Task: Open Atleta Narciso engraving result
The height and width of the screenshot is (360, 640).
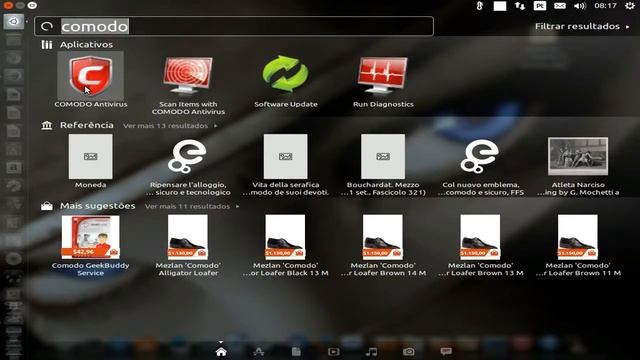Action: 578,165
